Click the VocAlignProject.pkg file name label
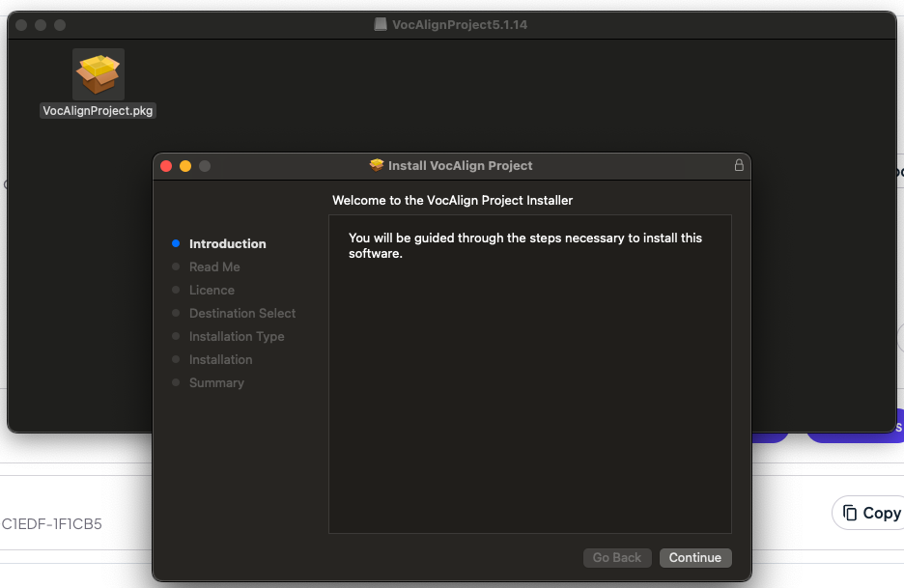Viewport: 904px width, 588px height. click(x=98, y=111)
